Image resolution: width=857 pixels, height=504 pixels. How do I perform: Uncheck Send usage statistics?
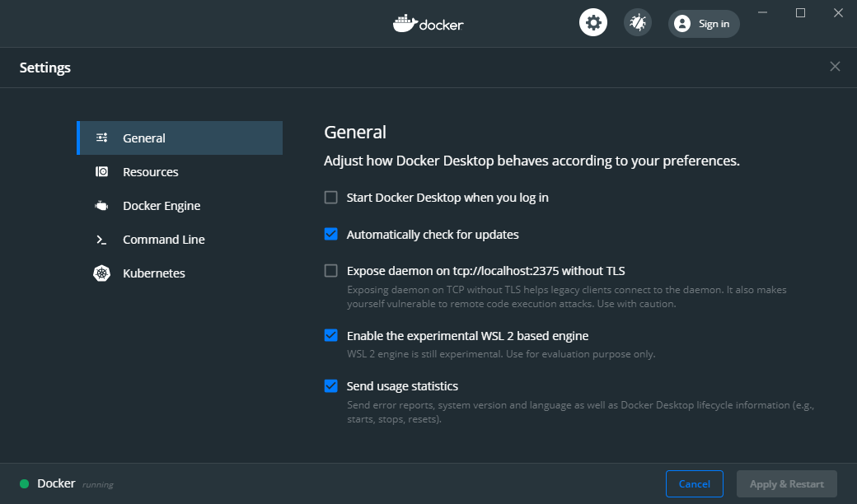(x=330, y=385)
